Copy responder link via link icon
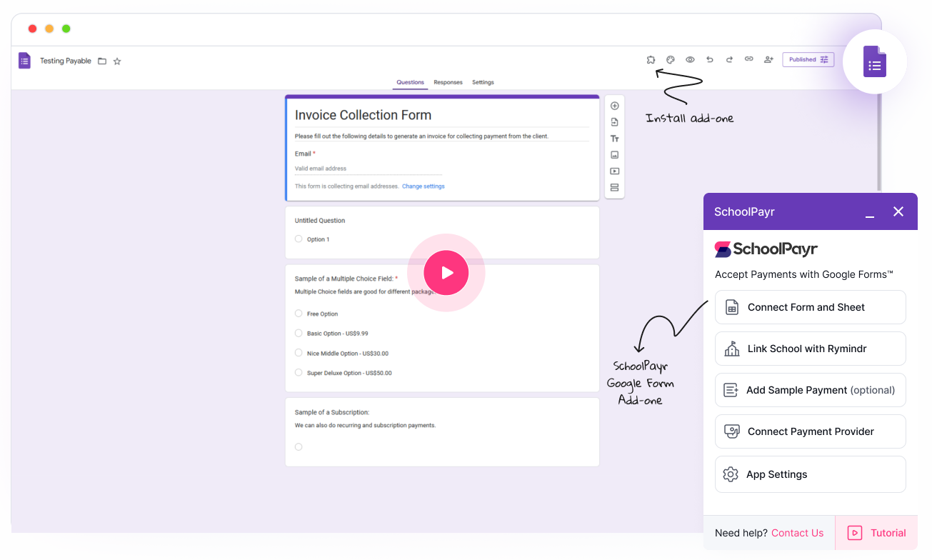 [748, 60]
